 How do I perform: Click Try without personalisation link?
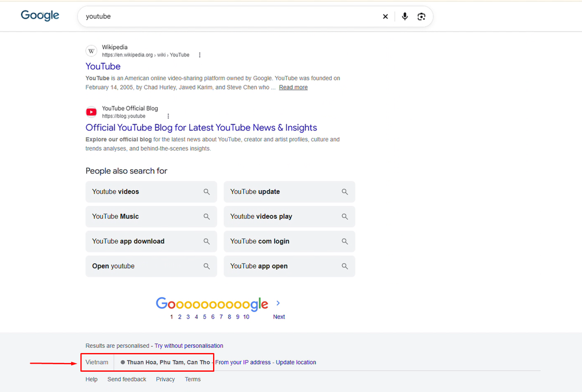(x=189, y=345)
